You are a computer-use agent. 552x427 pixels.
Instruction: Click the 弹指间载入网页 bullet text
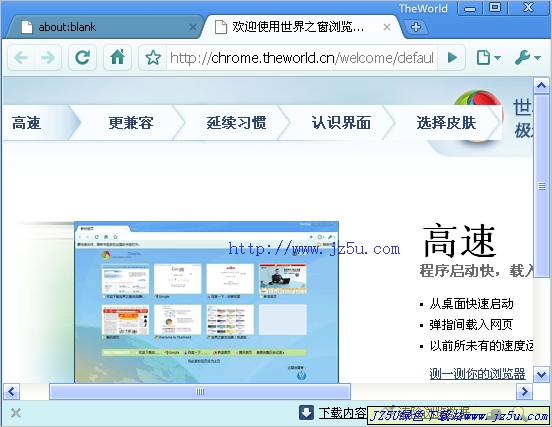[471, 325]
